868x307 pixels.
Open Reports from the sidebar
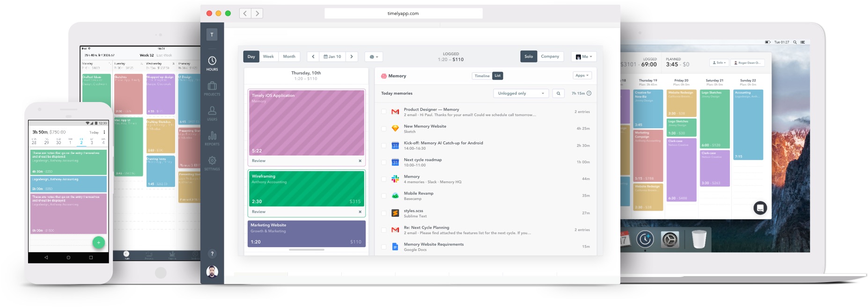212,138
